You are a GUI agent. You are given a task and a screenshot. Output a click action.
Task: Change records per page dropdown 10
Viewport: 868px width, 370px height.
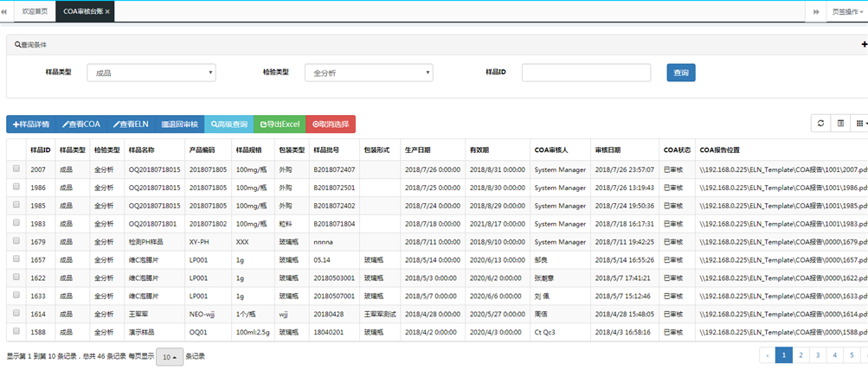pos(170,357)
